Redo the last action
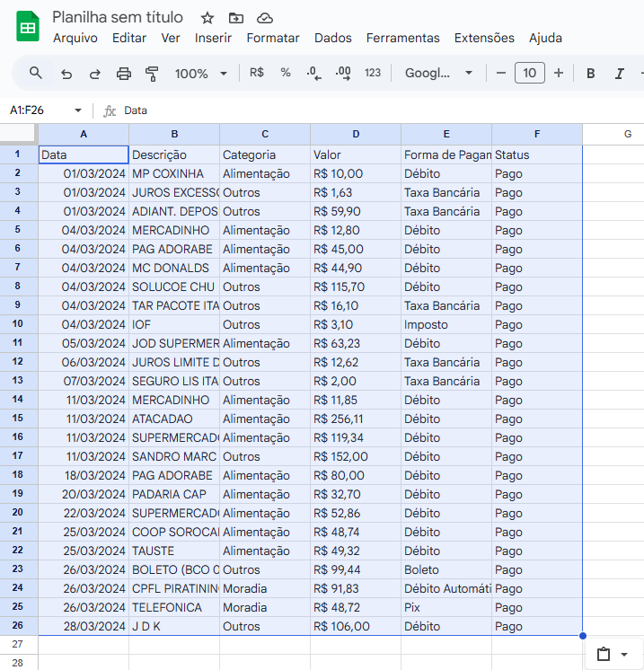This screenshot has width=644, height=670. coord(95,74)
